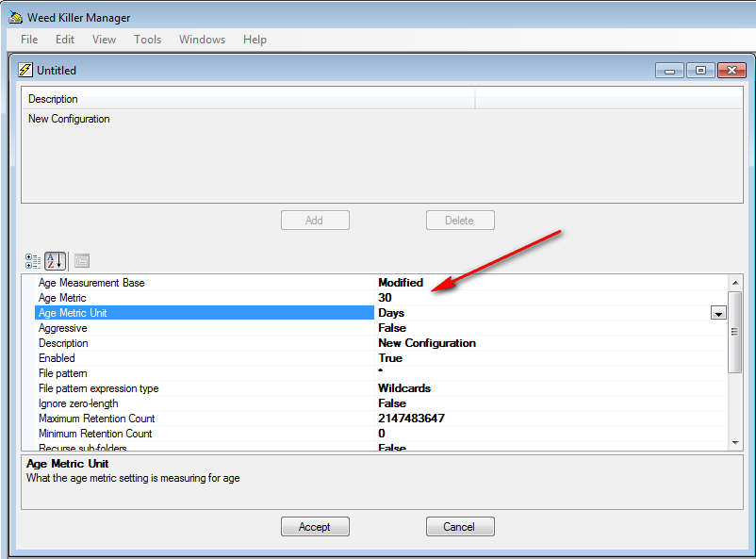
Task: Open the Windows menu
Action: click(x=202, y=40)
